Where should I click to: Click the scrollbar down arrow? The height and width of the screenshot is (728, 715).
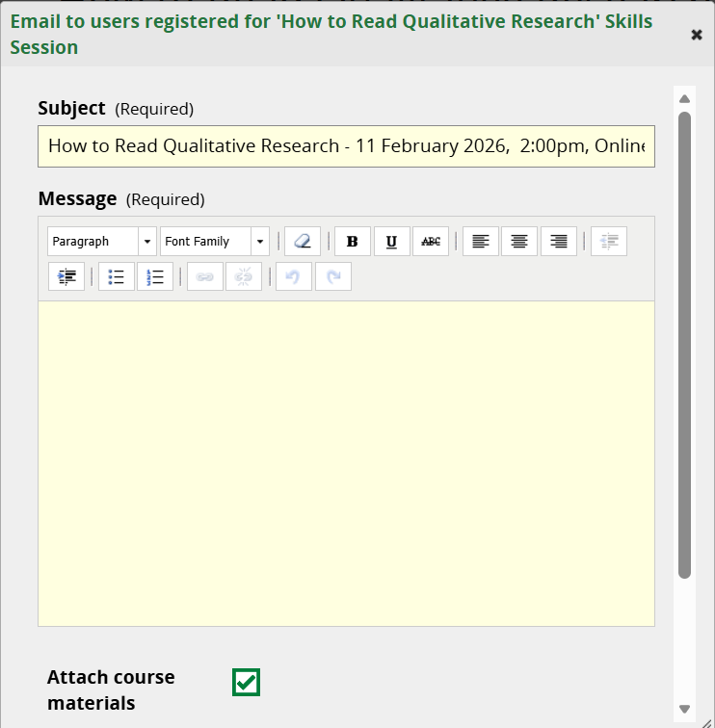pos(684,709)
